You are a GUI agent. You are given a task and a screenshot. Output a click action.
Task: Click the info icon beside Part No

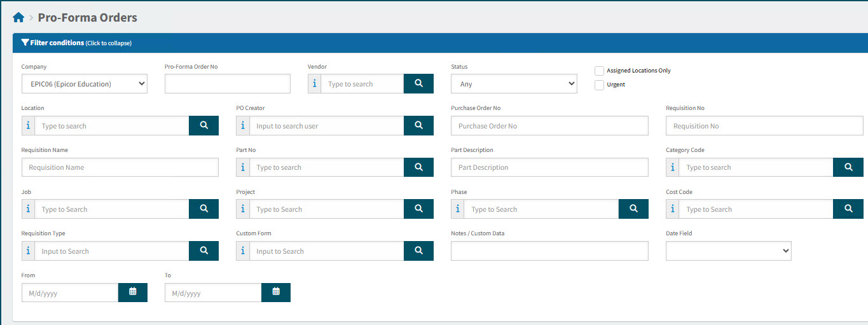click(242, 167)
